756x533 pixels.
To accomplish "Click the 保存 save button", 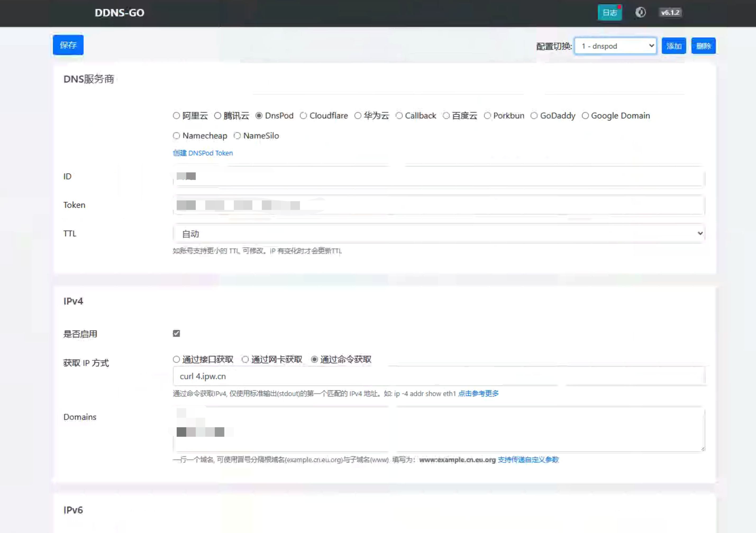I will 68,45.
